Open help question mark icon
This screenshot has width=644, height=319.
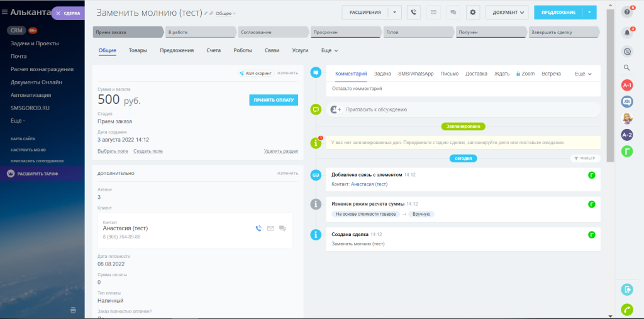(x=627, y=13)
